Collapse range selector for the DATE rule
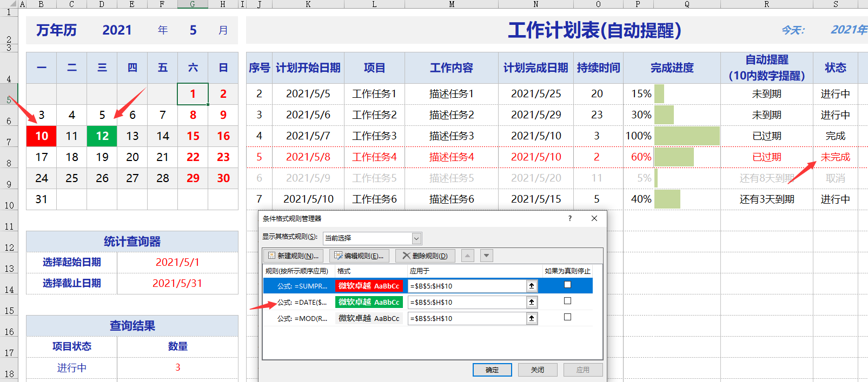The width and height of the screenshot is (868, 382). coord(532,302)
